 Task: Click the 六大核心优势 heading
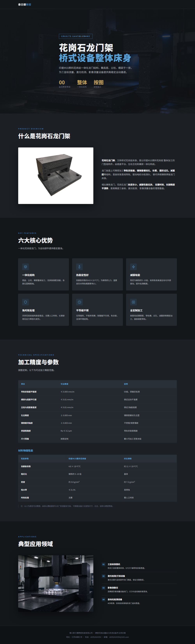pos(35,240)
